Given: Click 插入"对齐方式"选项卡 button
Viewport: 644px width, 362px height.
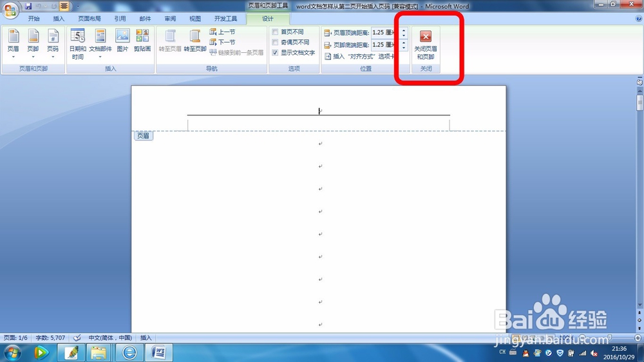Looking at the screenshot, I should (359, 56).
